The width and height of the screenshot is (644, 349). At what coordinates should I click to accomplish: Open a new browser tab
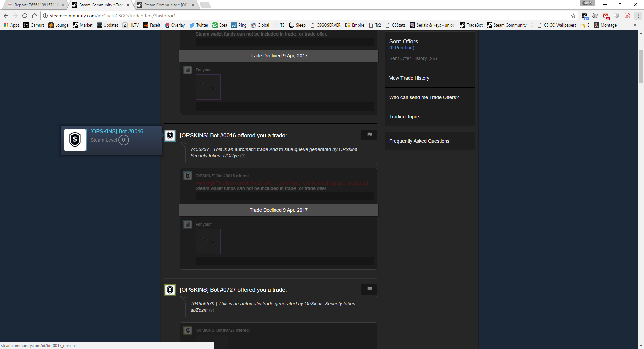point(205,5)
